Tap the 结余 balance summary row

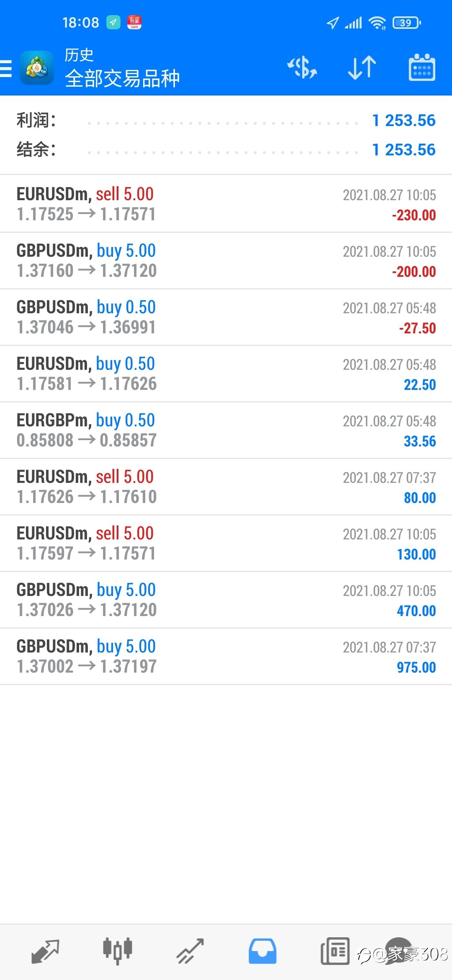226,150
